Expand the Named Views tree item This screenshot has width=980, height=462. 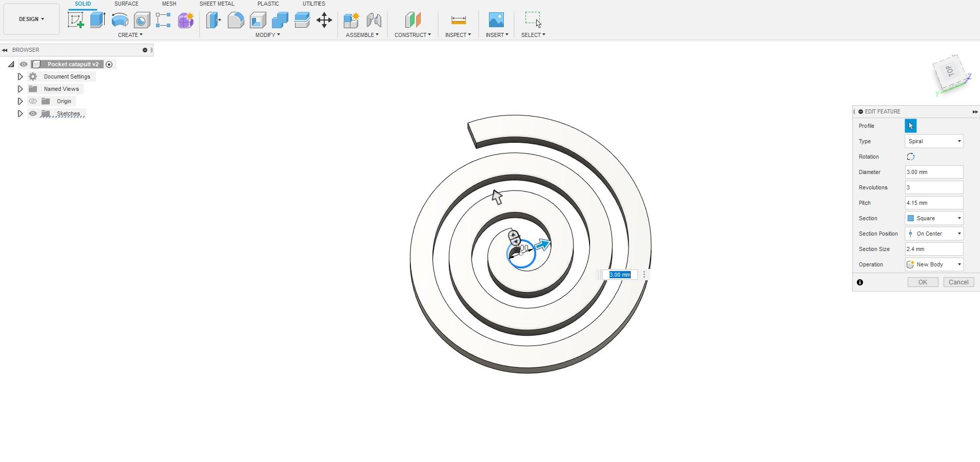(x=20, y=88)
